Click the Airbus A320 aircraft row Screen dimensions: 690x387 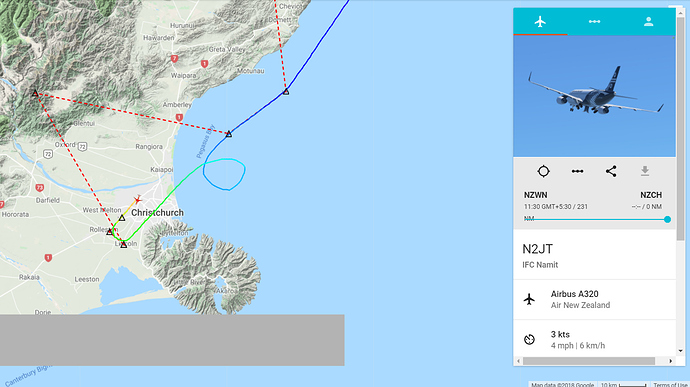(595, 299)
